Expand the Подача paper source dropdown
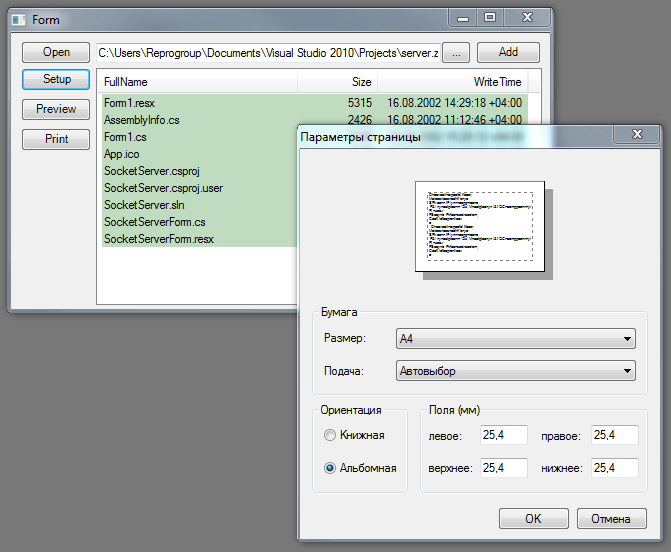The image size is (671, 552). pyautogui.click(x=515, y=371)
